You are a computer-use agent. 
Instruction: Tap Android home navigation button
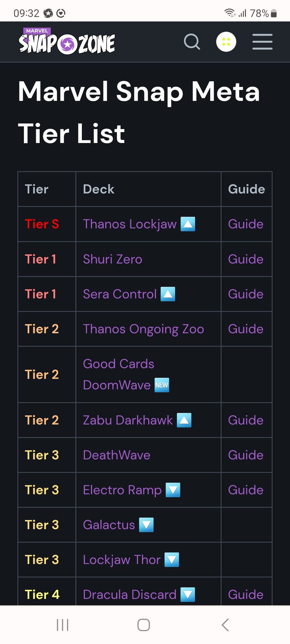pyautogui.click(x=144, y=625)
